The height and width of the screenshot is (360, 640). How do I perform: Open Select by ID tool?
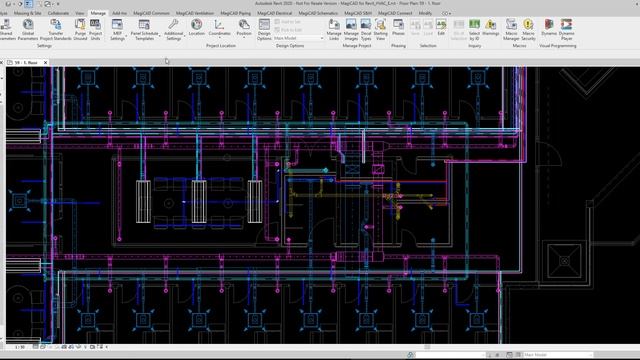[x=474, y=29]
